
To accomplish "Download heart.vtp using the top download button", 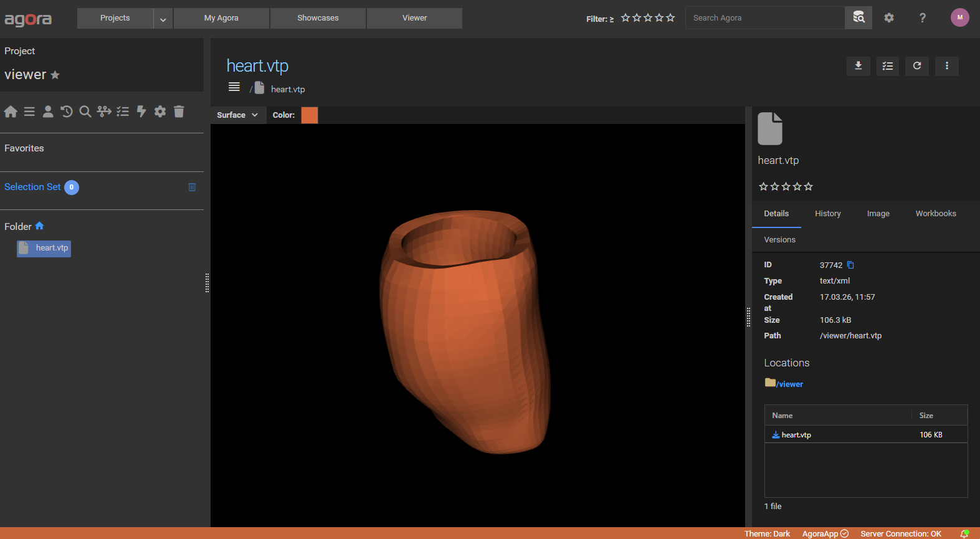I will 858,66.
